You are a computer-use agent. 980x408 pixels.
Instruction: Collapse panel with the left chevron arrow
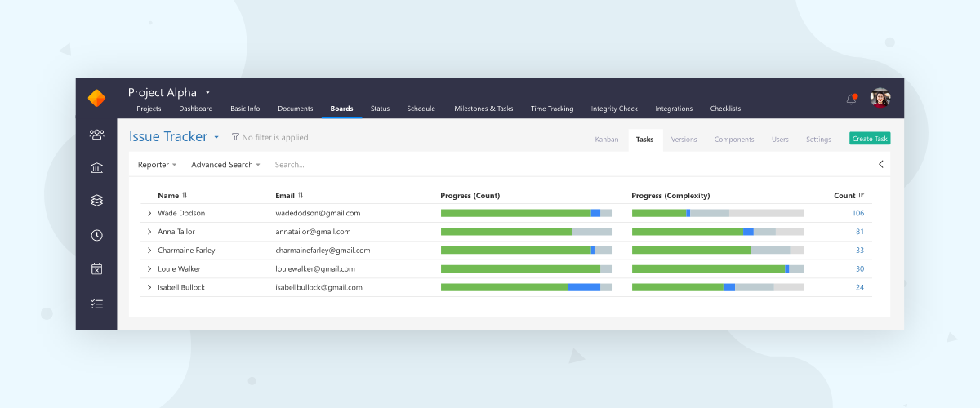pyautogui.click(x=881, y=164)
